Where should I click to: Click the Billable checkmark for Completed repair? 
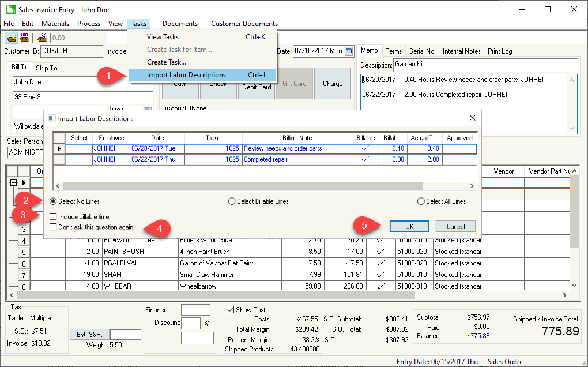[365, 159]
